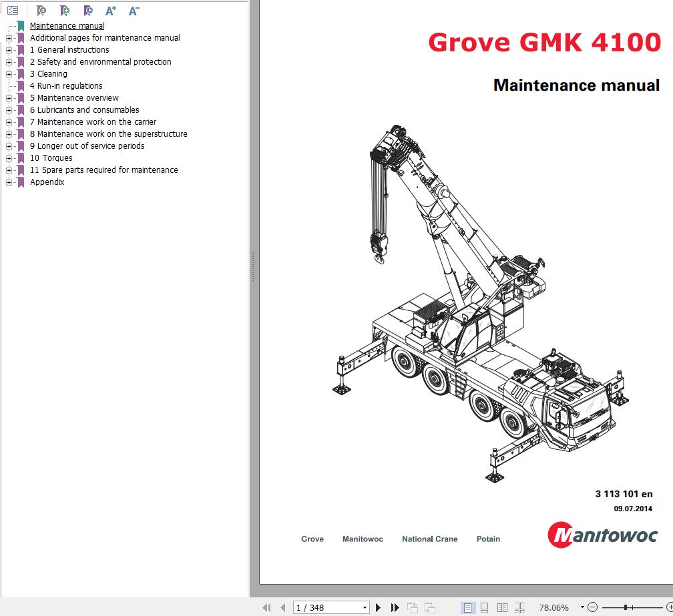The height and width of the screenshot is (616, 673).
Task: Expand 7 Maintenance work on the carrier
Action: tap(9, 122)
